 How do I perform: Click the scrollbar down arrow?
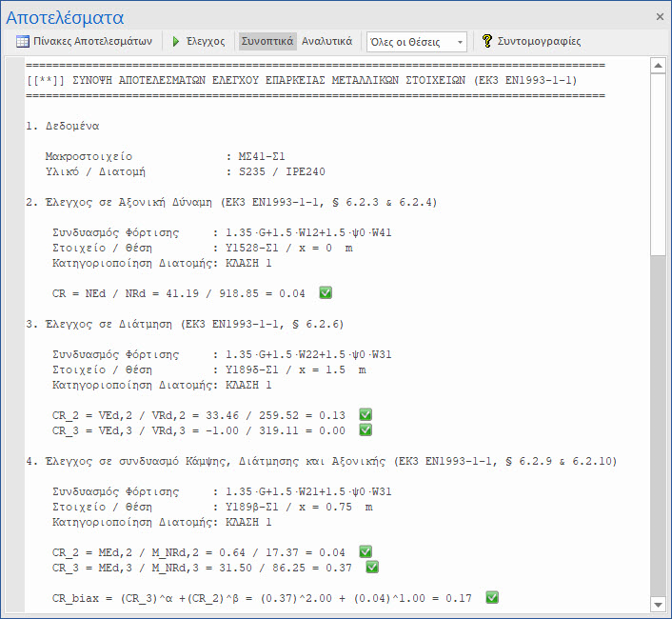pos(657,605)
